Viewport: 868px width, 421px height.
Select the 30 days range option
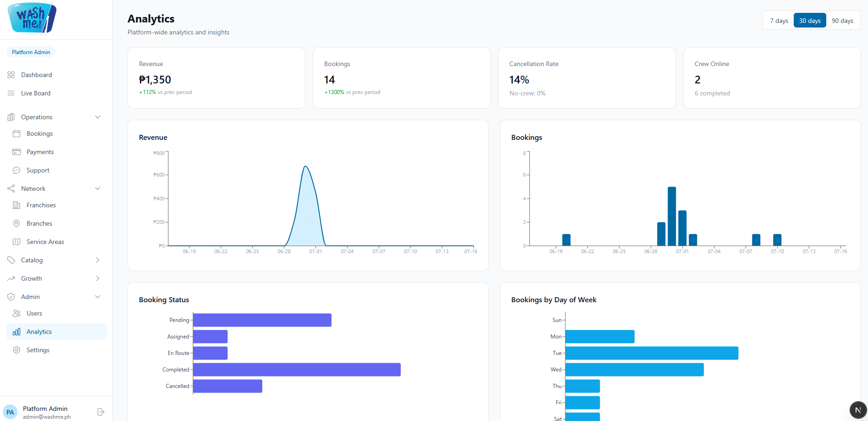point(810,21)
